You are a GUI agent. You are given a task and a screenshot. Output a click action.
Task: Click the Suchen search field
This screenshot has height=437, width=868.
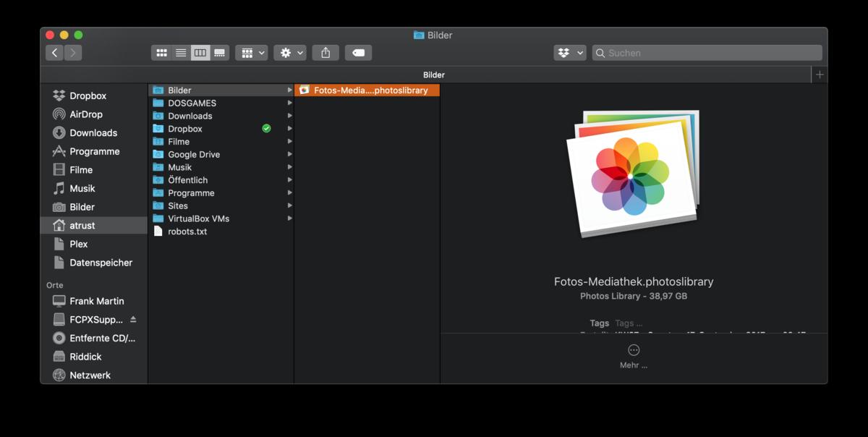point(707,53)
